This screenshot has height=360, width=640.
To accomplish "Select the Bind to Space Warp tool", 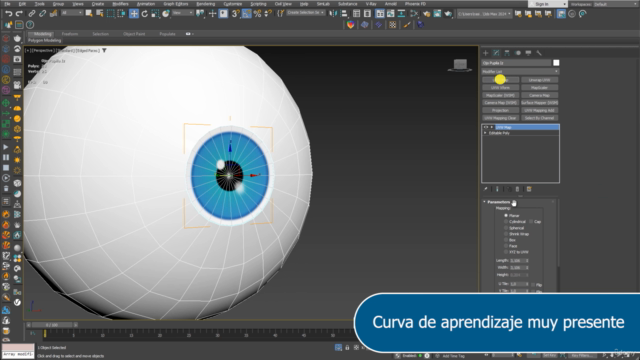I will pos(53,14).
